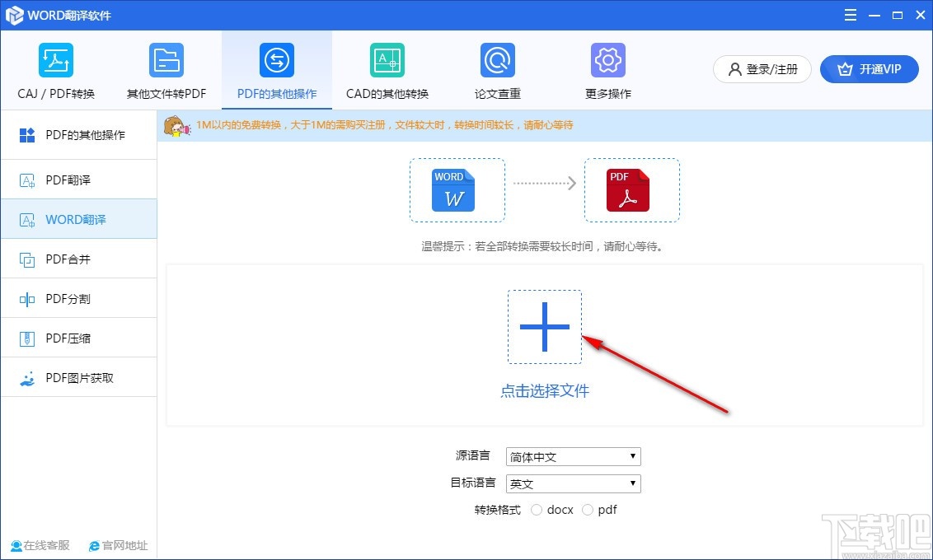
Task: Open the 源语言 source language dropdown
Action: tap(573, 456)
